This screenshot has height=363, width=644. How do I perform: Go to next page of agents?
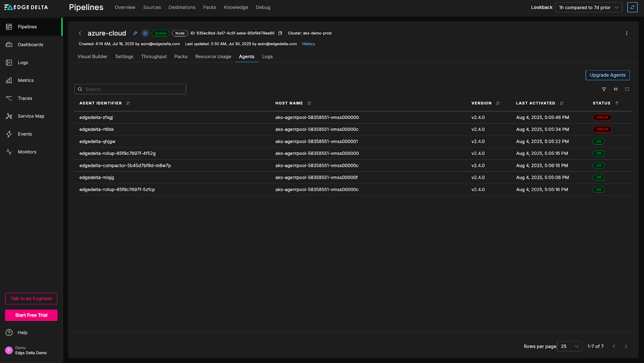626,346
